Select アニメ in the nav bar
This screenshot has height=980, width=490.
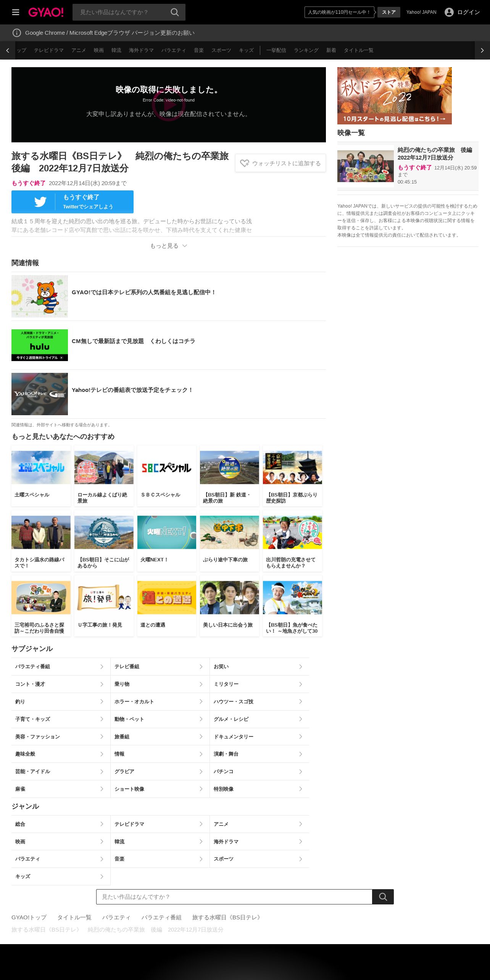click(x=79, y=50)
